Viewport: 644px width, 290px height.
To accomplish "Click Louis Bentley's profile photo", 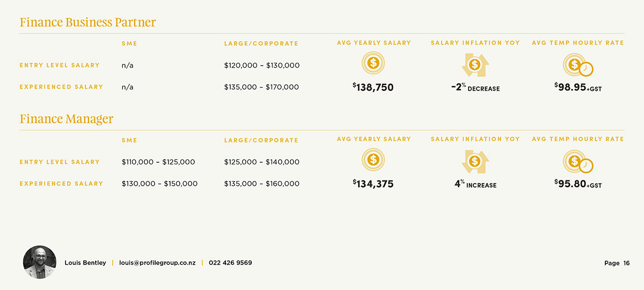I will coord(40,262).
